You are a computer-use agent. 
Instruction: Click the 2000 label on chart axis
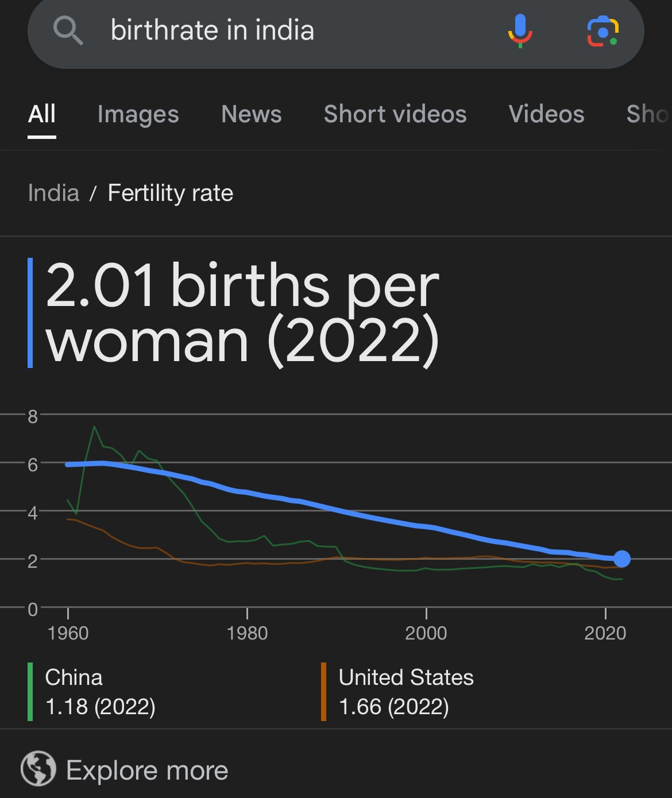(x=426, y=633)
